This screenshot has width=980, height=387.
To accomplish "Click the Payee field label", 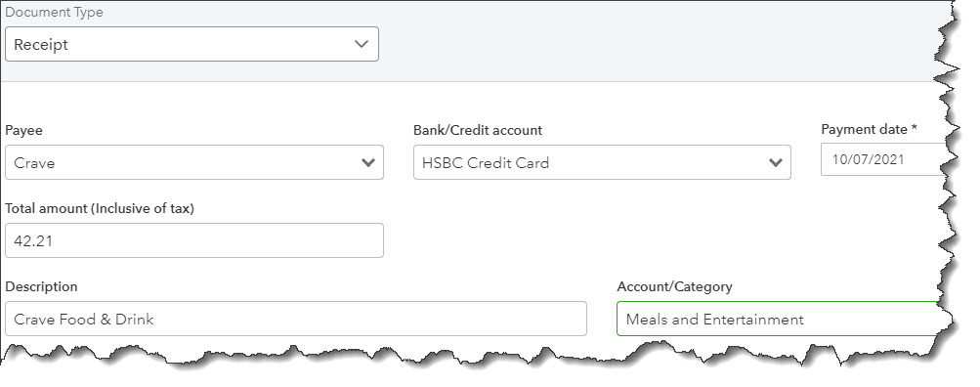I will [23, 131].
